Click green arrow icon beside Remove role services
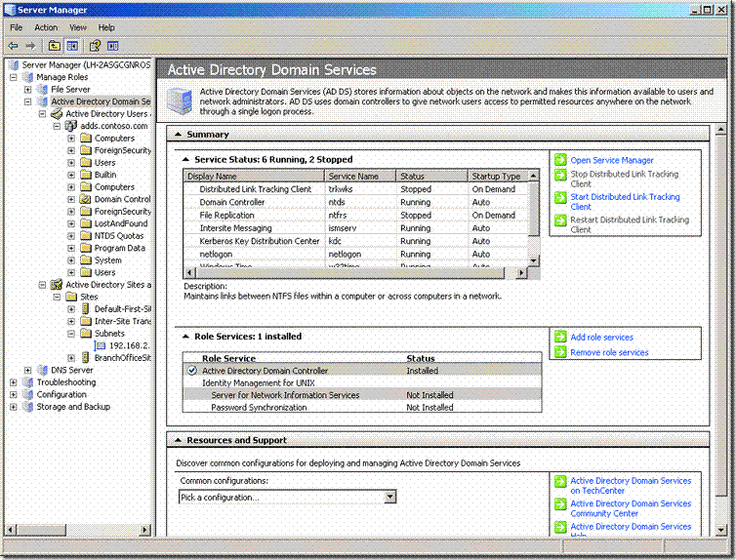Screen dimensions: 736x560 560,351
